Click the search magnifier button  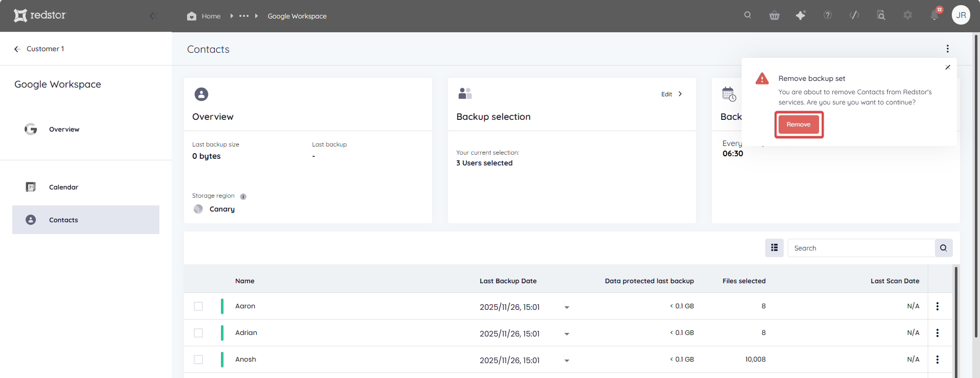944,248
